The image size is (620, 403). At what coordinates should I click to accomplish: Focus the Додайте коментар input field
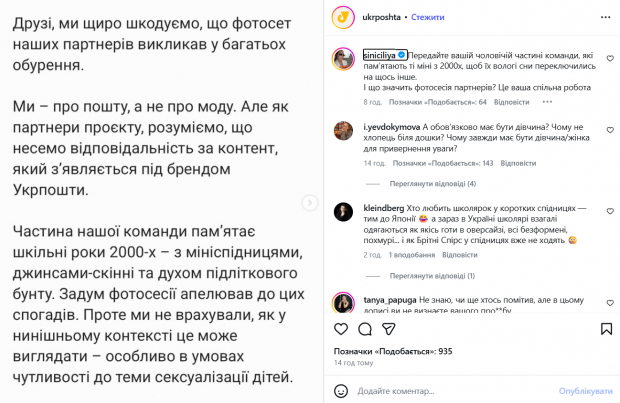point(450,390)
